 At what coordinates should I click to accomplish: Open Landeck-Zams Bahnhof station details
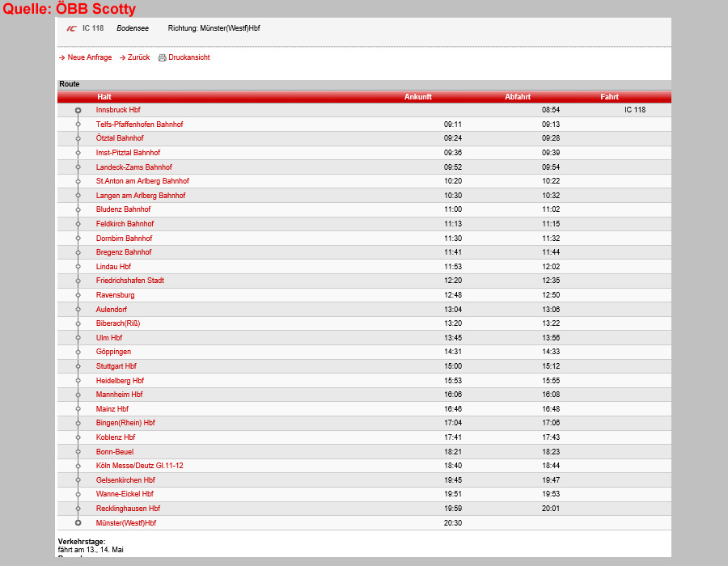point(133,167)
